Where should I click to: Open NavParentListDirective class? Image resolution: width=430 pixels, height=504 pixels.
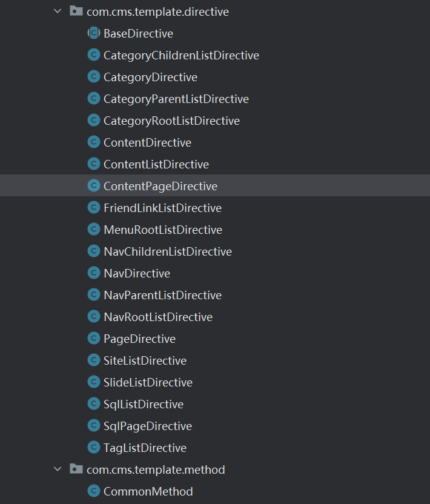[x=163, y=296]
